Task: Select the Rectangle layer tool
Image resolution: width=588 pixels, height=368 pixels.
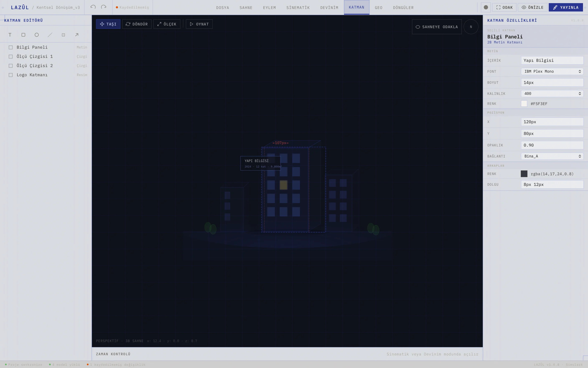Action: pyautogui.click(x=23, y=35)
